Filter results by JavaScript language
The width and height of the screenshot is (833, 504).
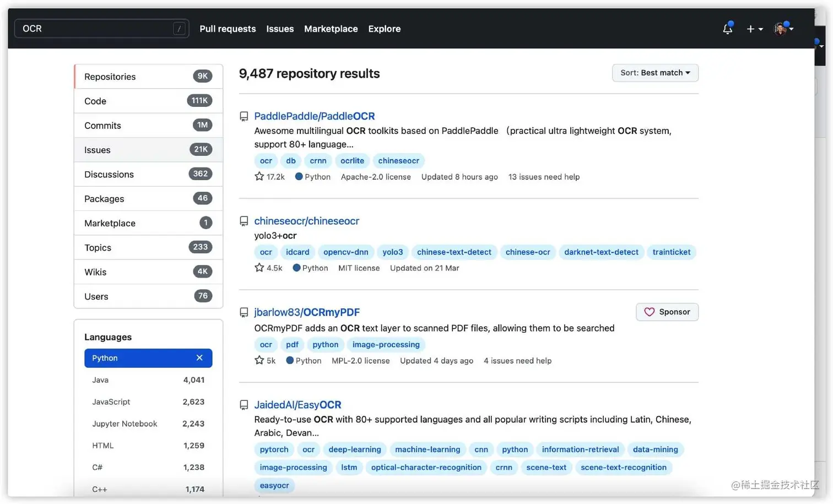pyautogui.click(x=148, y=402)
